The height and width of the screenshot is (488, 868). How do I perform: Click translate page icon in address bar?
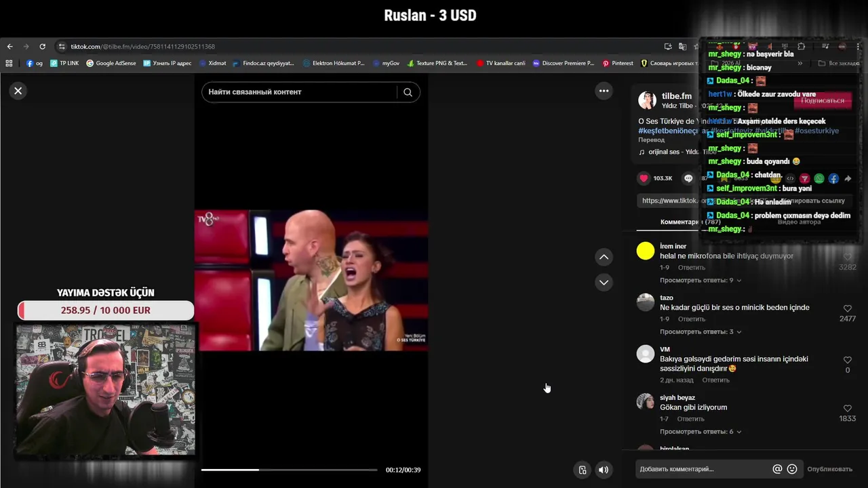click(682, 47)
